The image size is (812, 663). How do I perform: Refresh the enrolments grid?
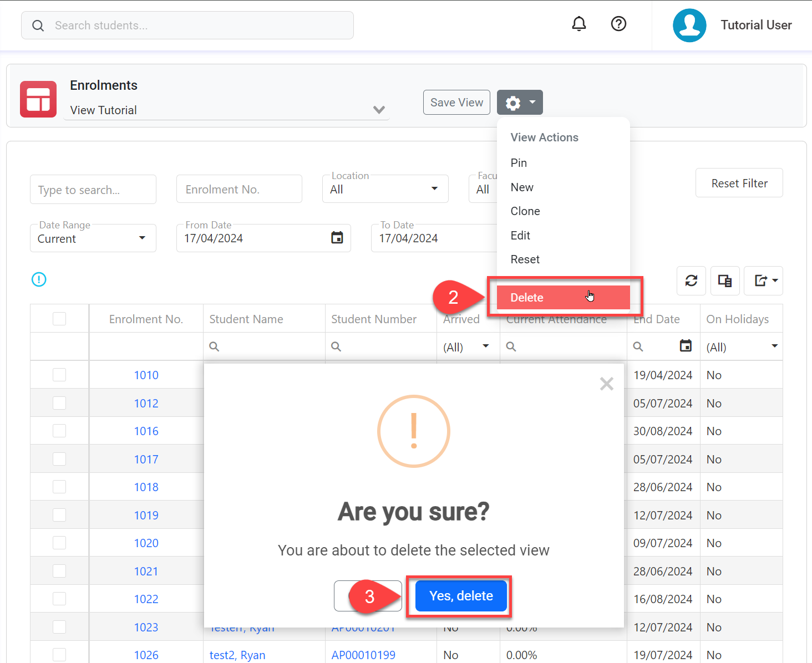(x=691, y=280)
